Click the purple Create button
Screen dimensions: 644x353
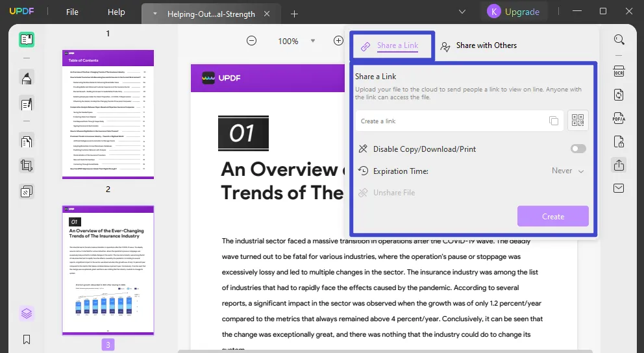click(552, 216)
